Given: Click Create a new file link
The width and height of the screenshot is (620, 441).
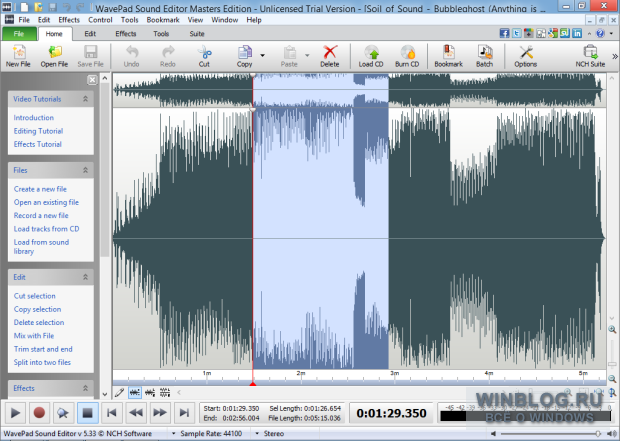Looking at the screenshot, I should [x=40, y=189].
